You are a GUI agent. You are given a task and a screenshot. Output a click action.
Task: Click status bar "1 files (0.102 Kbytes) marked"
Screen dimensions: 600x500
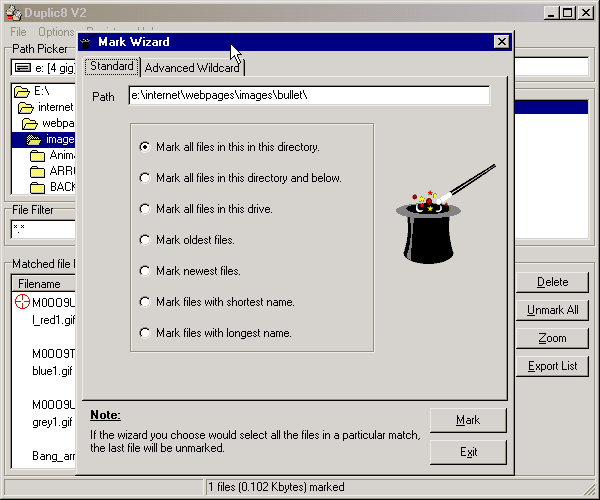click(276, 487)
